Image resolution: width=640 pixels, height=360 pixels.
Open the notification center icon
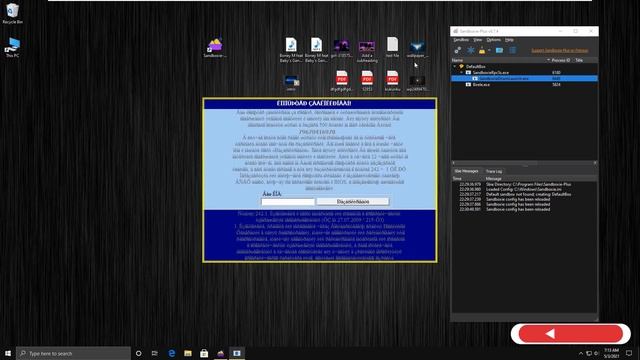pyautogui.click(x=629, y=353)
